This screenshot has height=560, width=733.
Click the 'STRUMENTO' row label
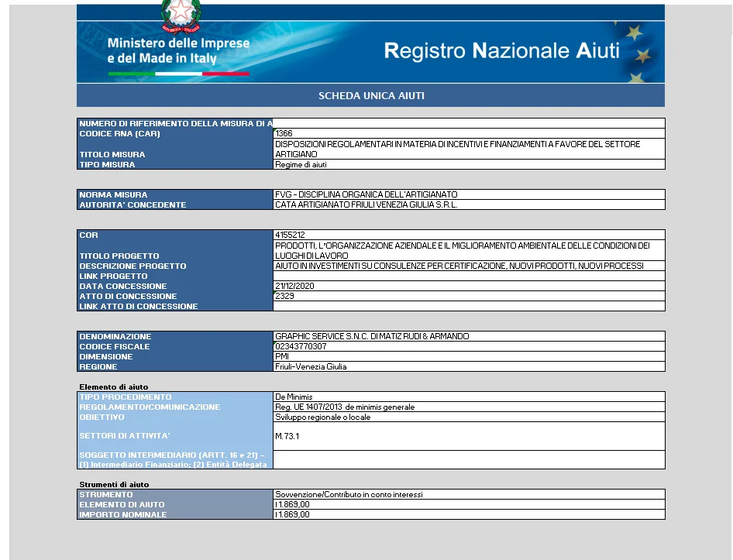pyautogui.click(x=106, y=495)
